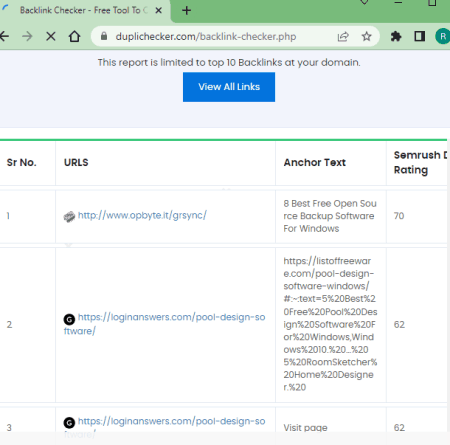Close the Backlink Checker tab
The image size is (450, 445).
tap(159, 10)
